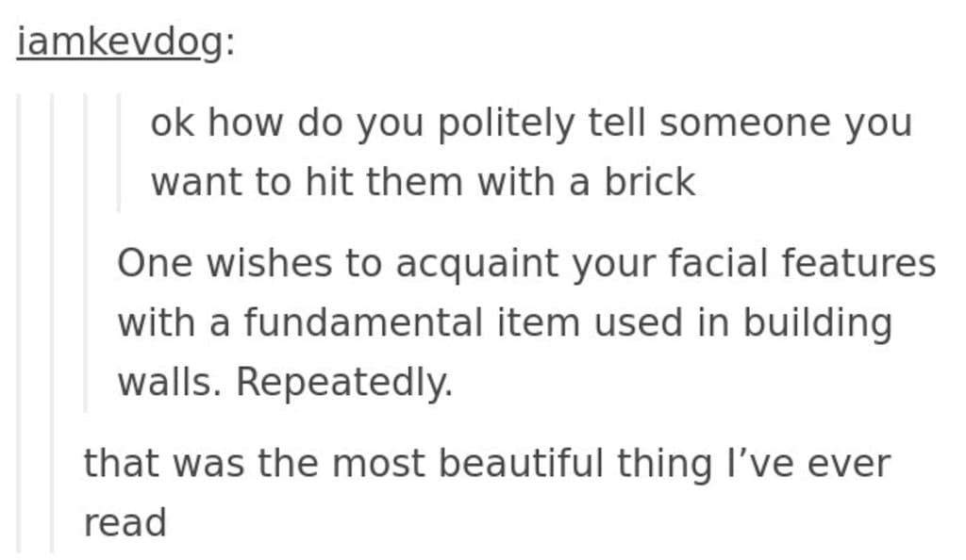Click the word "fundamental"
This screenshot has height=560, width=966.
coord(363,322)
